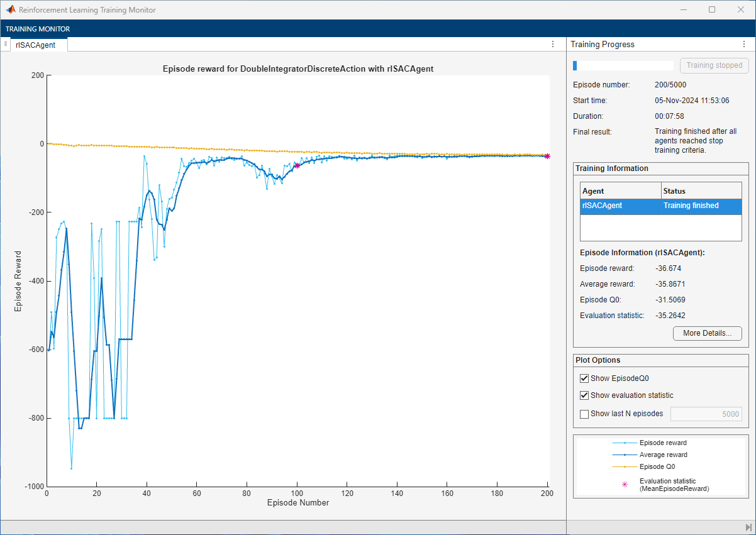Maximize the Training Monitor window
The width and height of the screenshot is (756, 535).
pos(712,10)
